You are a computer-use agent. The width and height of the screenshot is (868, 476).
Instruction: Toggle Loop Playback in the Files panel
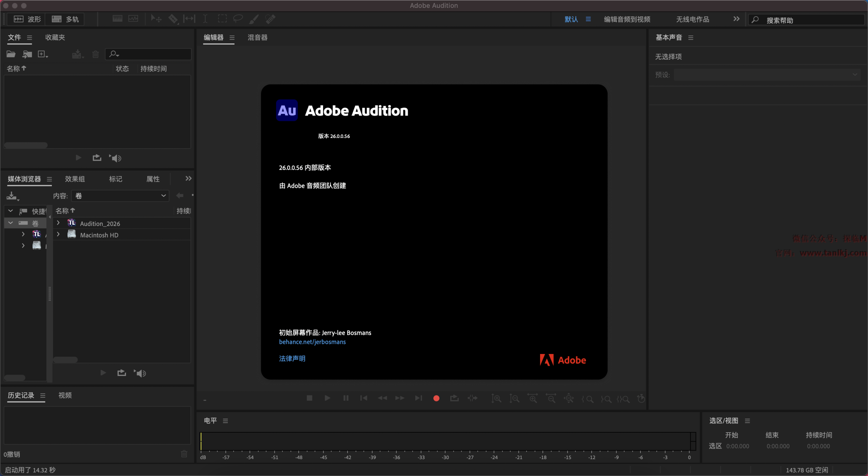pyautogui.click(x=97, y=158)
